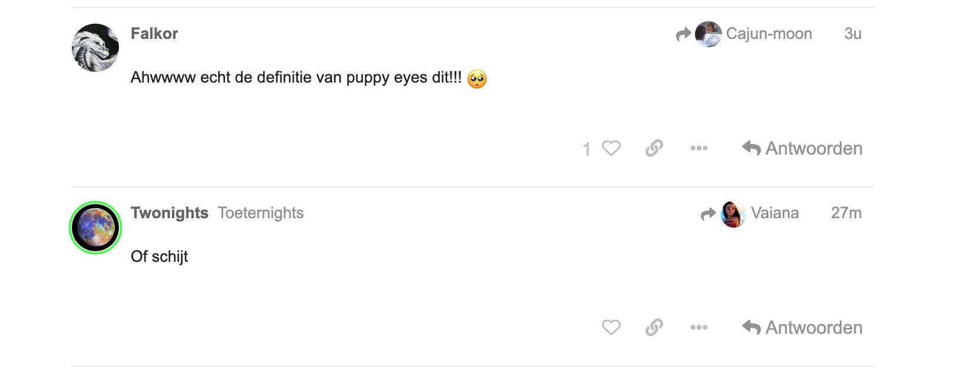The image size is (980, 368).
Task: Open Falkor's dragon avatar
Action: coord(95,48)
